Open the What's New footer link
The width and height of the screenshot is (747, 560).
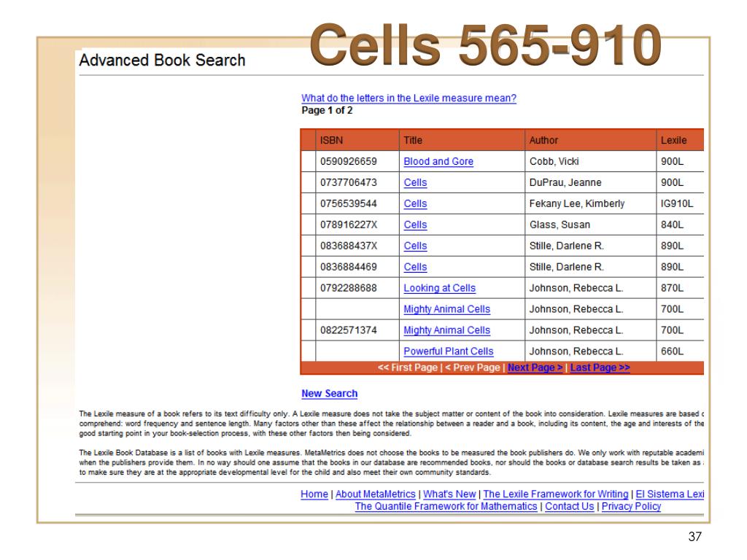coord(449,494)
